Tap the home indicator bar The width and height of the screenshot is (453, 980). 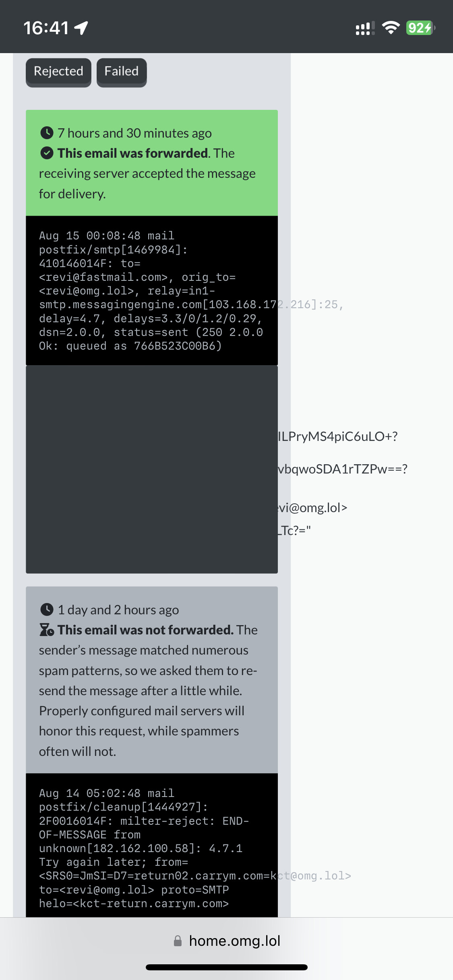[227, 967]
